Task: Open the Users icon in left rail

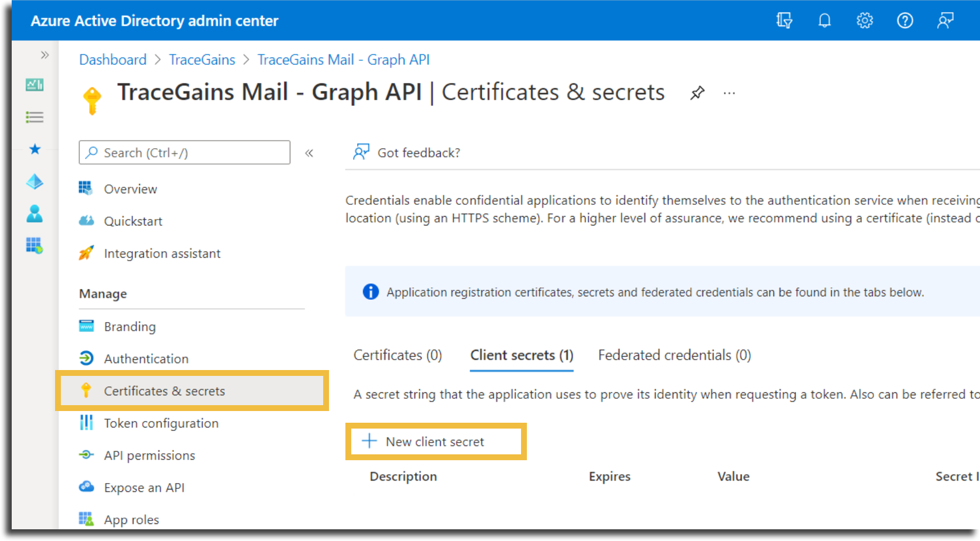Action: [x=35, y=213]
